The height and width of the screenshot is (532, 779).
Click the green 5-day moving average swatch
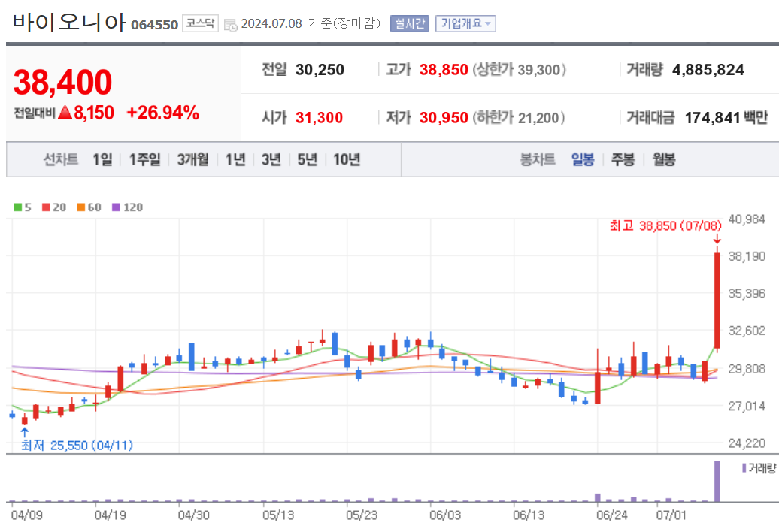click(18, 207)
